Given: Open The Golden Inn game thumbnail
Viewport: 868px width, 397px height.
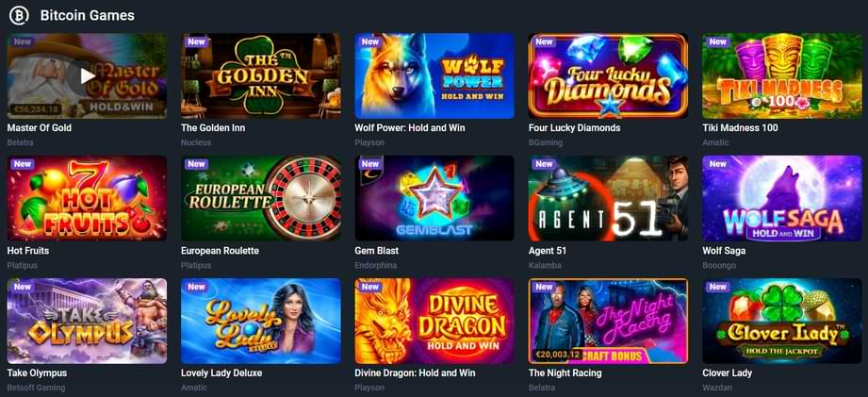Looking at the screenshot, I should click(261, 75).
